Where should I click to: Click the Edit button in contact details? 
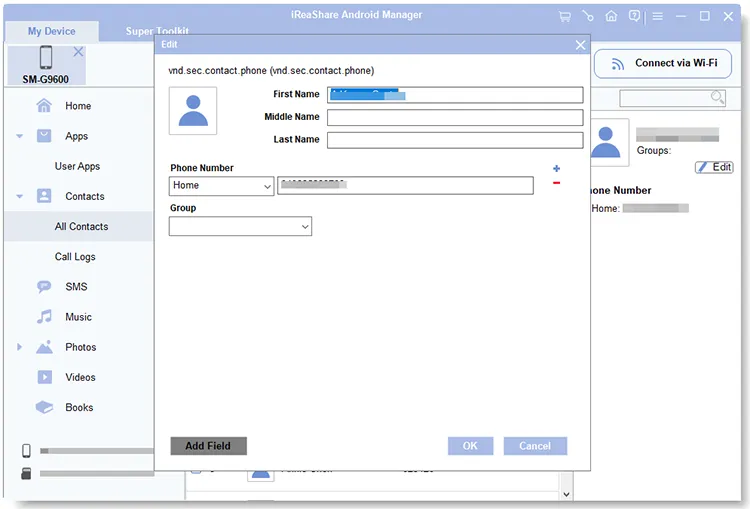pos(714,167)
